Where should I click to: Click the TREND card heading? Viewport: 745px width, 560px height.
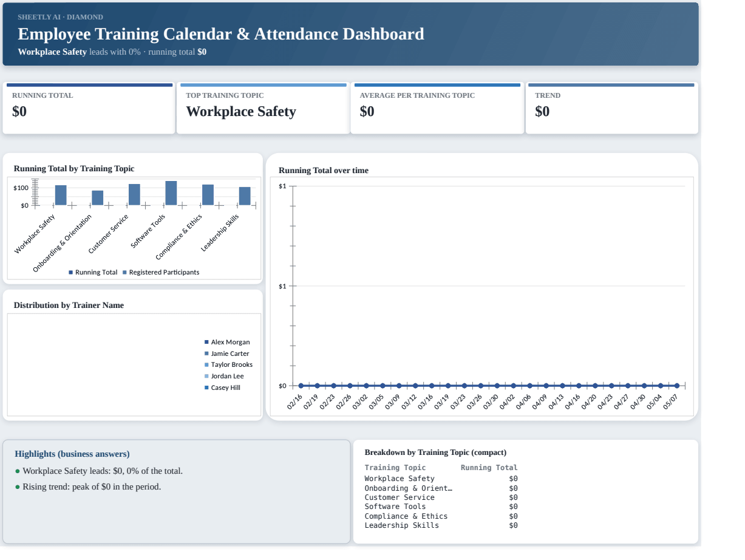click(548, 95)
